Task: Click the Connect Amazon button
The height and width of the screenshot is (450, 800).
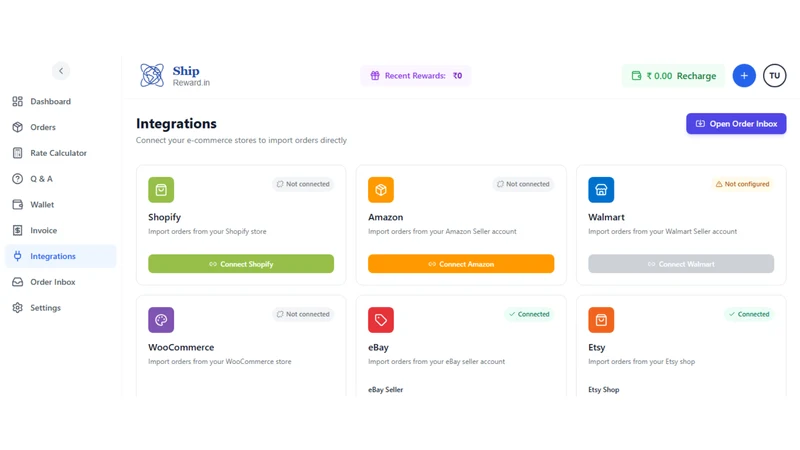Action: (x=461, y=264)
